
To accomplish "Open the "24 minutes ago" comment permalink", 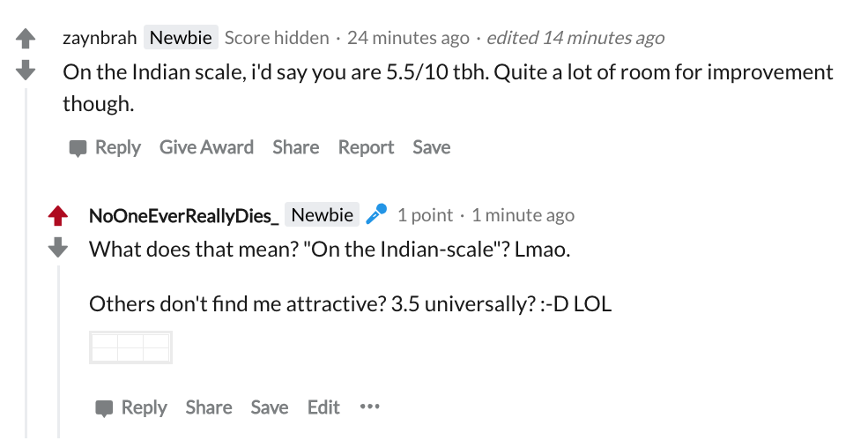I will pos(408,38).
